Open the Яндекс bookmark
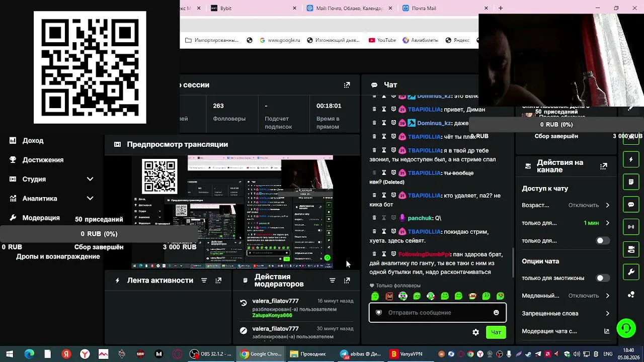 pyautogui.click(x=457, y=40)
